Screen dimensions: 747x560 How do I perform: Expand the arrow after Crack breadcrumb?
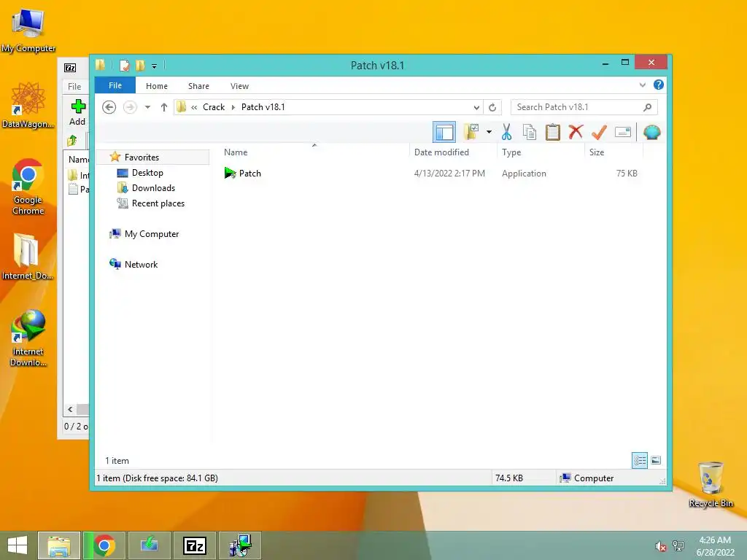pos(233,107)
